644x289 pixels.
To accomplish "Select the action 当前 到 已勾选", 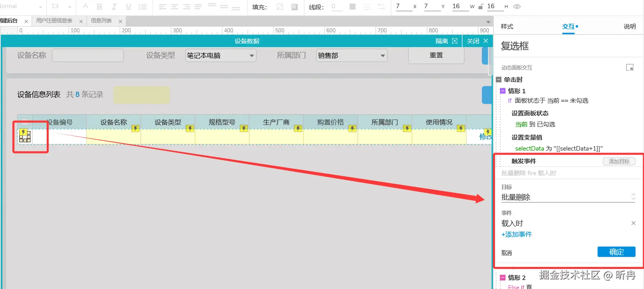I will point(535,124).
